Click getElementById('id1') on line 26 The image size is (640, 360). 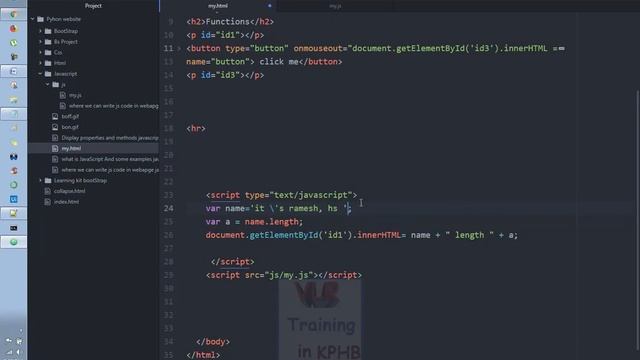[300, 235]
